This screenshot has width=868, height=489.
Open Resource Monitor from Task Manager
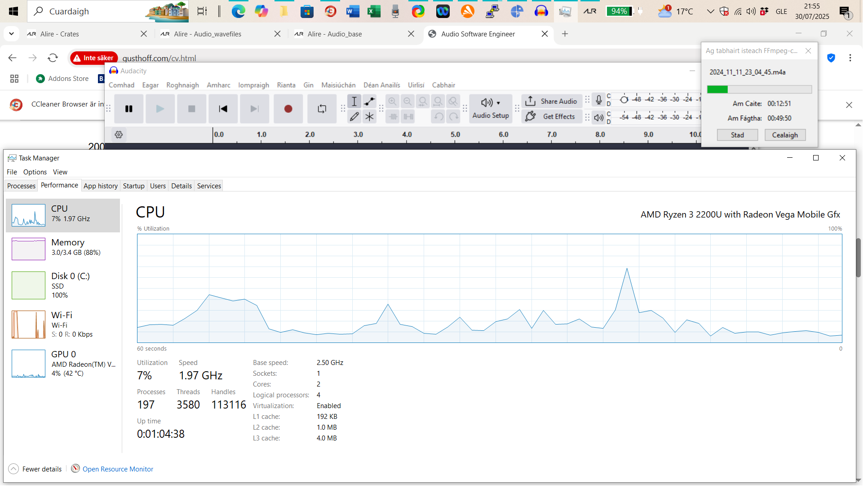coord(118,469)
